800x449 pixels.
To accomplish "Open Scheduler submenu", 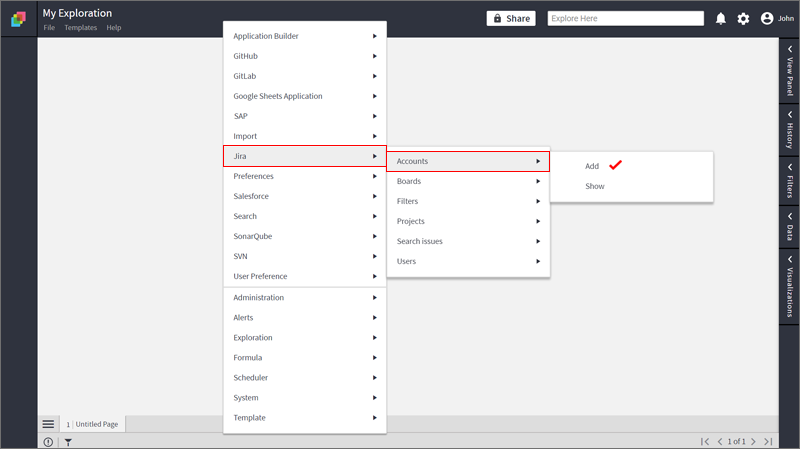I will (305, 378).
